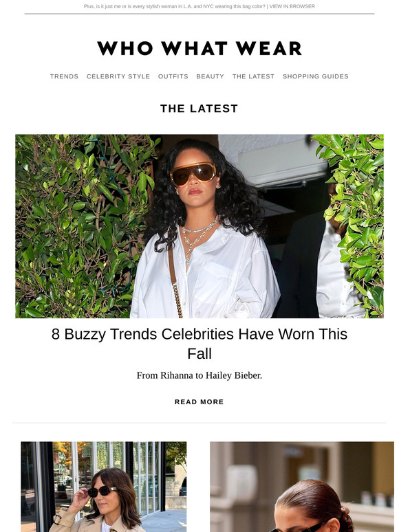The image size is (399, 532).
Task: Open the Rihanna hero photo
Action: click(199, 226)
